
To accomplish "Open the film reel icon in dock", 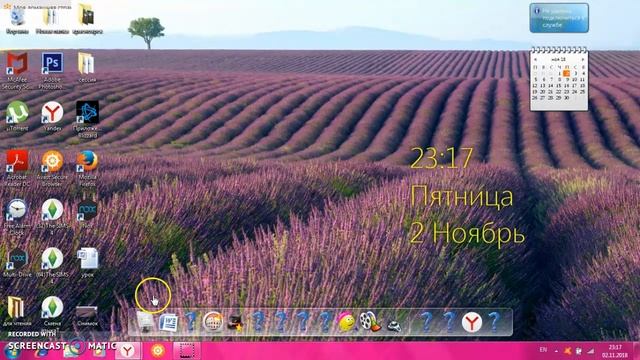I will point(370,321).
